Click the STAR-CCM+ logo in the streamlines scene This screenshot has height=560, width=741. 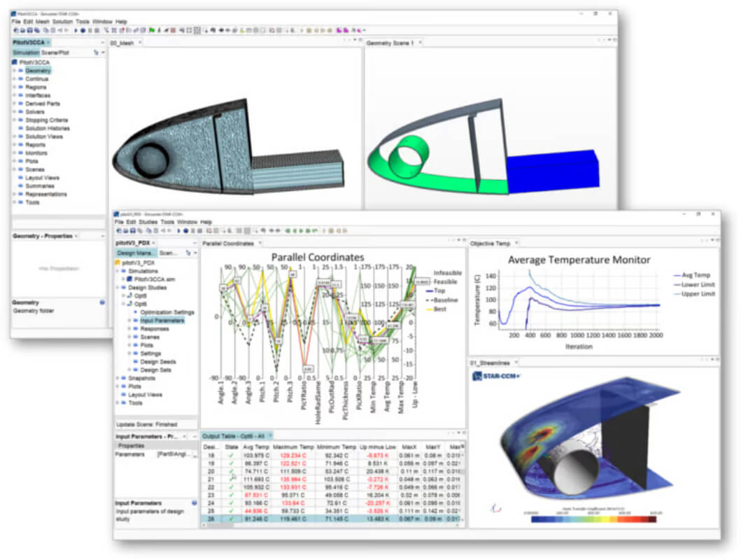(x=496, y=376)
